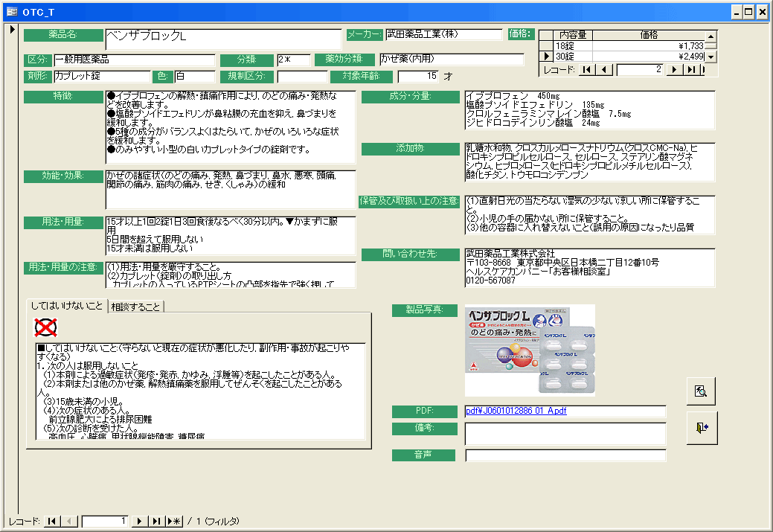Go to next record in bottom navigator
The width and height of the screenshot is (773, 532).
click(x=140, y=521)
